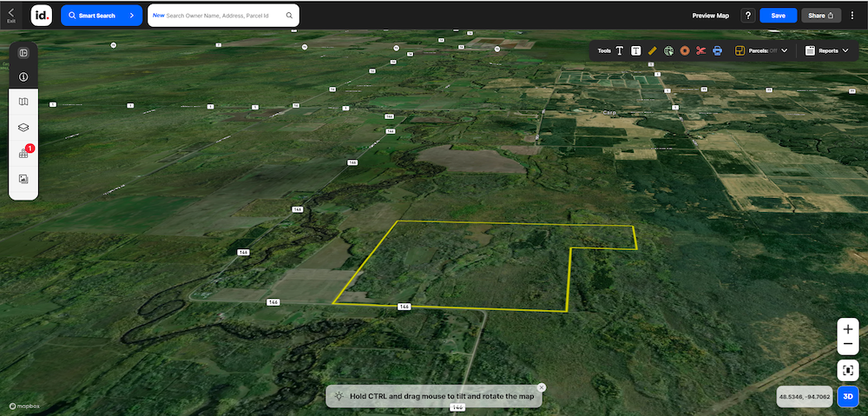This screenshot has width=868, height=416.
Task: Activate the ruler measure tool
Action: pyautogui.click(x=652, y=50)
